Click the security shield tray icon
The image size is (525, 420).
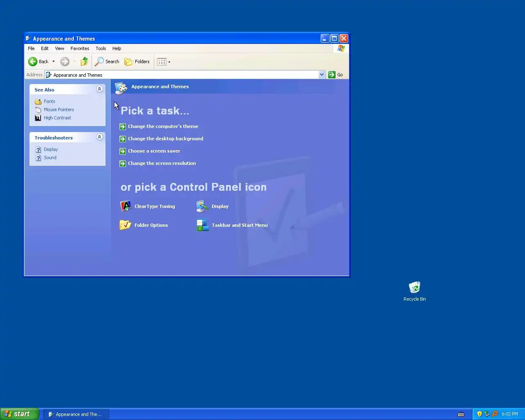479,414
